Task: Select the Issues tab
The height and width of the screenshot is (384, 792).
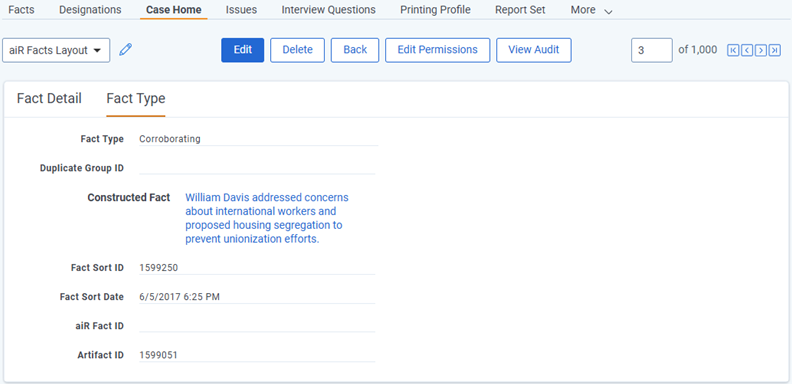Action: pos(241,10)
